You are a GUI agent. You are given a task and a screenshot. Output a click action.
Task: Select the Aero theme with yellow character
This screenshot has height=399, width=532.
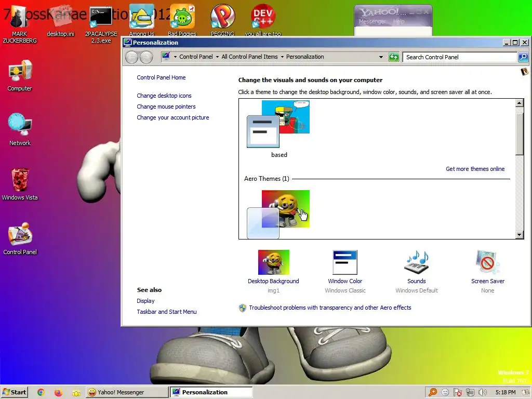coord(278,214)
